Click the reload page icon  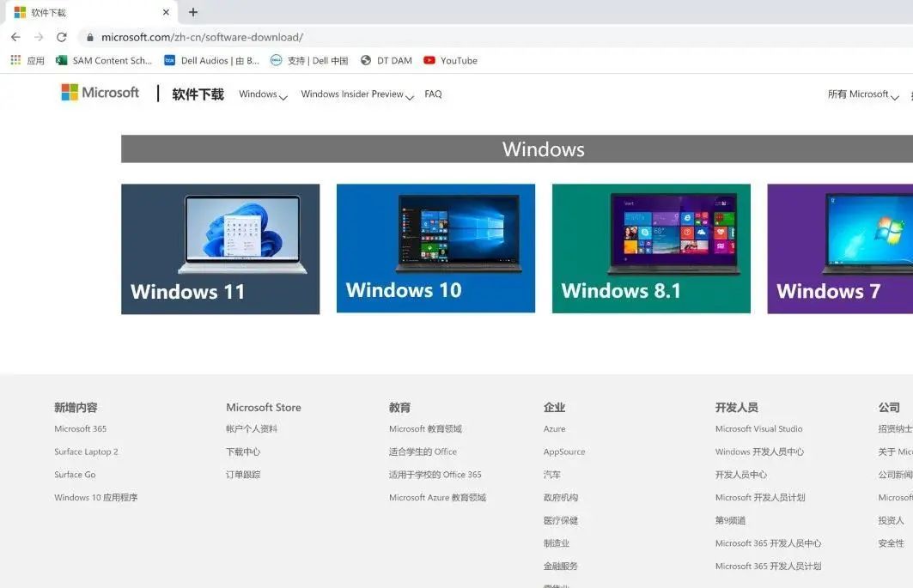pos(60,37)
